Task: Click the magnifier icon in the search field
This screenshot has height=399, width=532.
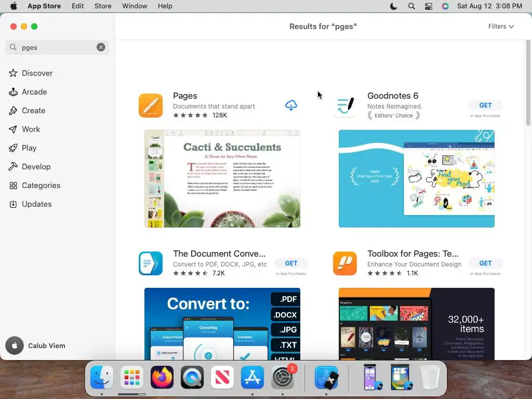Action: pos(13,47)
